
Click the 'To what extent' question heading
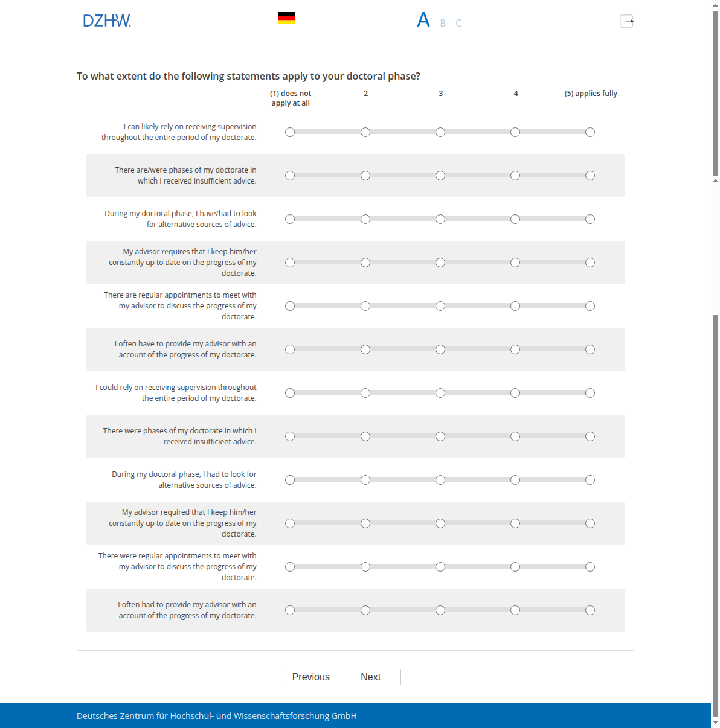point(248,76)
